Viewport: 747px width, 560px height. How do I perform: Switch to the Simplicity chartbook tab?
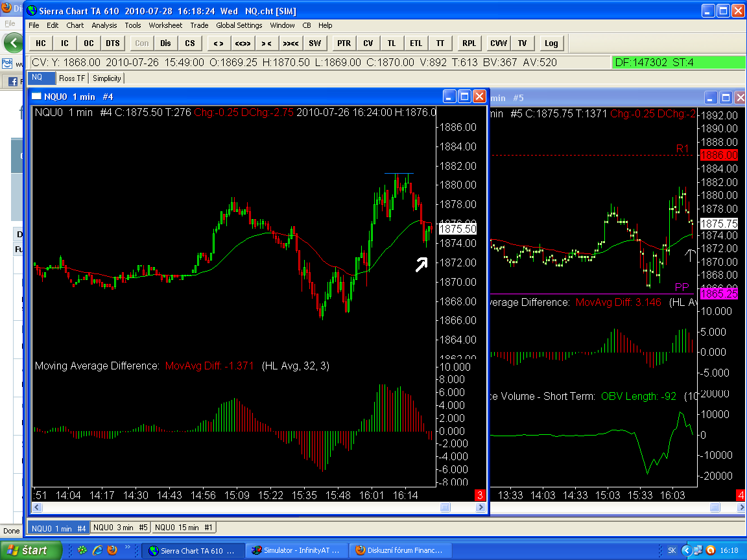click(x=107, y=78)
